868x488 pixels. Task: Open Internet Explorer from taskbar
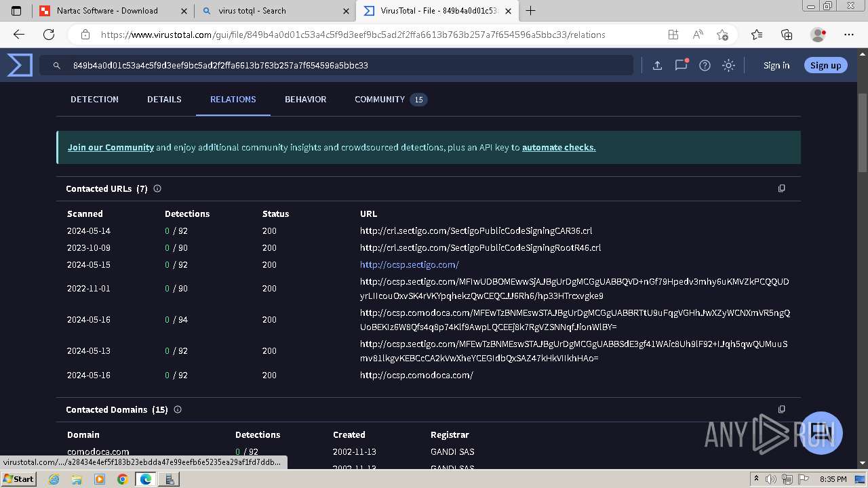[x=54, y=479]
